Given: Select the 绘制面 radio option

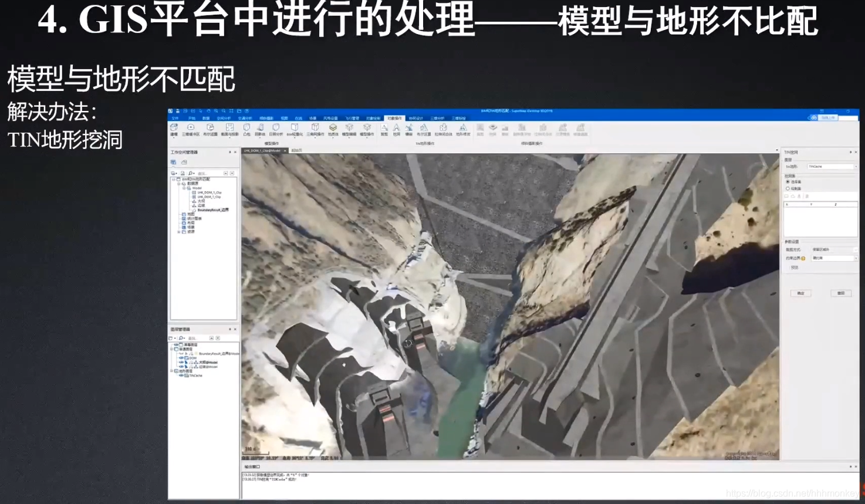Looking at the screenshot, I should pyautogui.click(x=788, y=188).
